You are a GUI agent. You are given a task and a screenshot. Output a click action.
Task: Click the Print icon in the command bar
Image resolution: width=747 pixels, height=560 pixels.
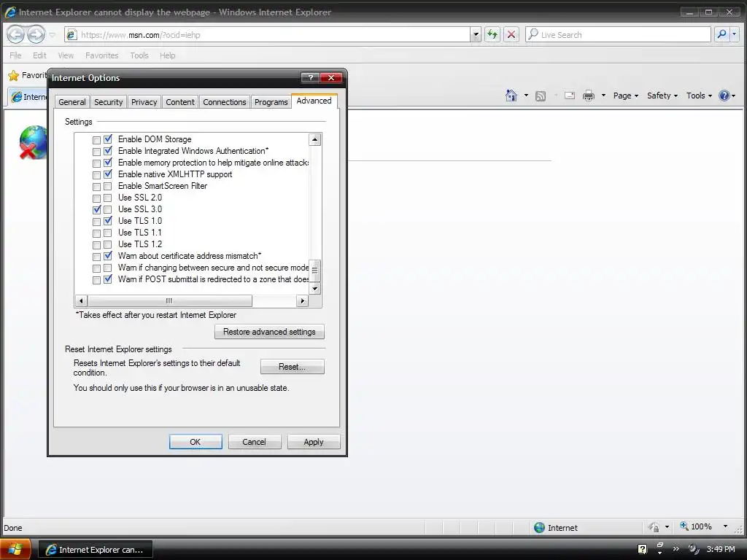pos(589,96)
